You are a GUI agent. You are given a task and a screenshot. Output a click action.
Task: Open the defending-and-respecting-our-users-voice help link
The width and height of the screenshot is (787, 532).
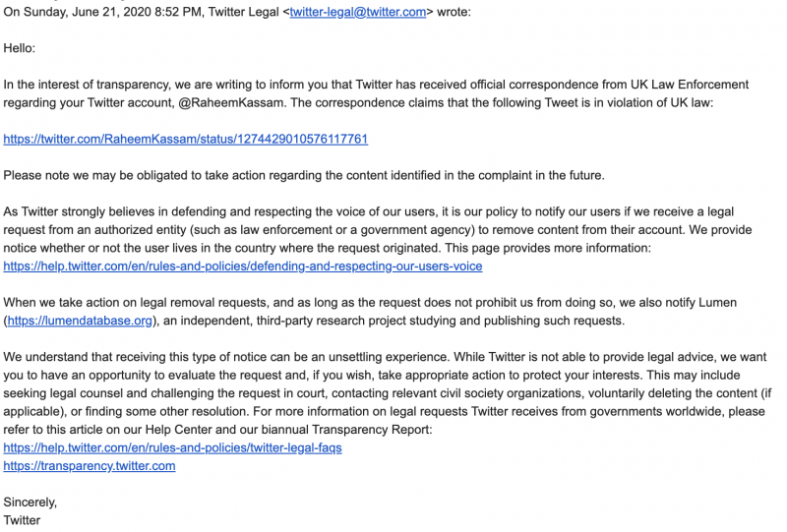tap(243, 266)
